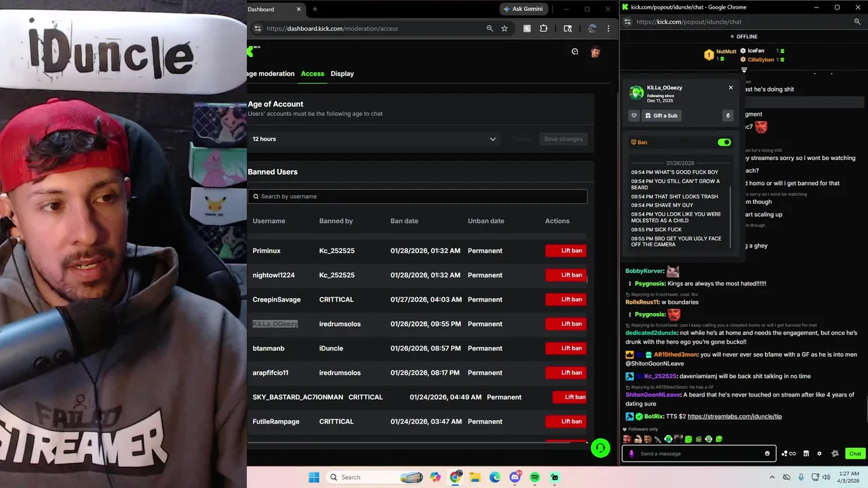Switch to the Access tab
Screen dimensions: 868x488
(313, 73)
